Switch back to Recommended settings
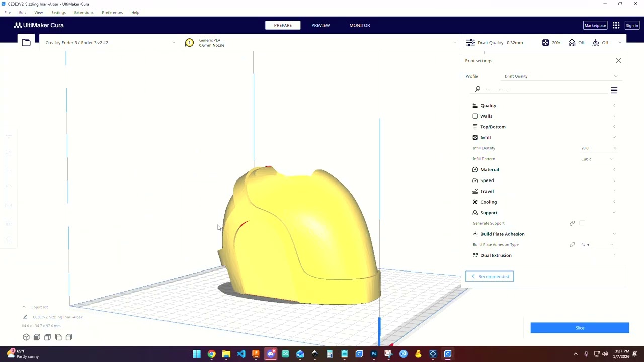644x362 pixels. click(490, 276)
